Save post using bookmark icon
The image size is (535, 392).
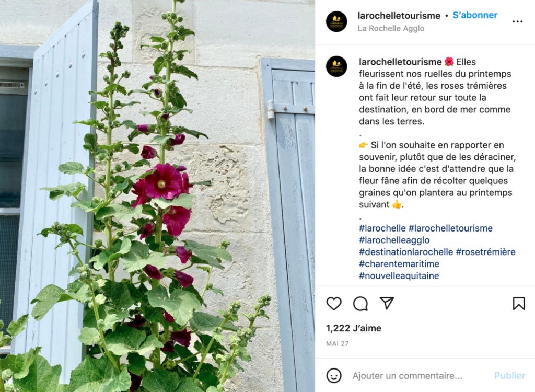point(519,303)
